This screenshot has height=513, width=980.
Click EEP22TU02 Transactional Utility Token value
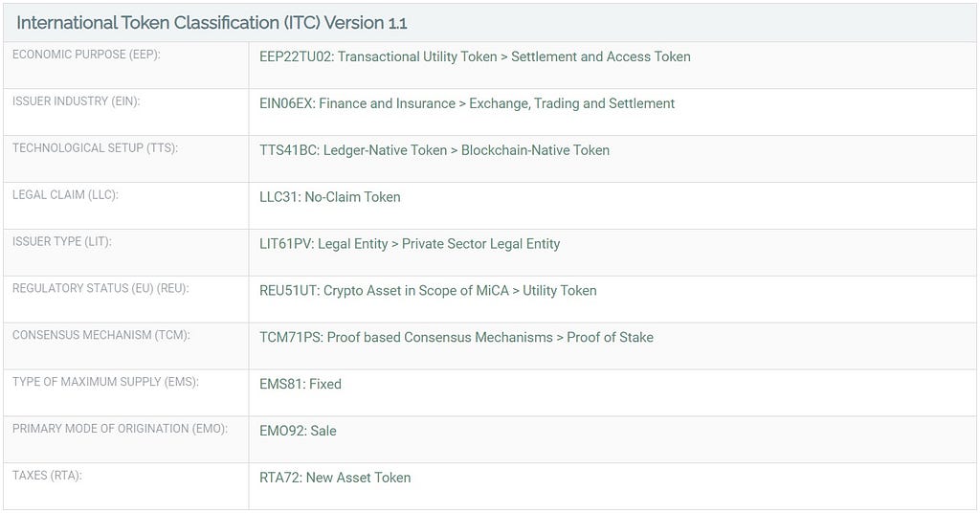(x=475, y=56)
